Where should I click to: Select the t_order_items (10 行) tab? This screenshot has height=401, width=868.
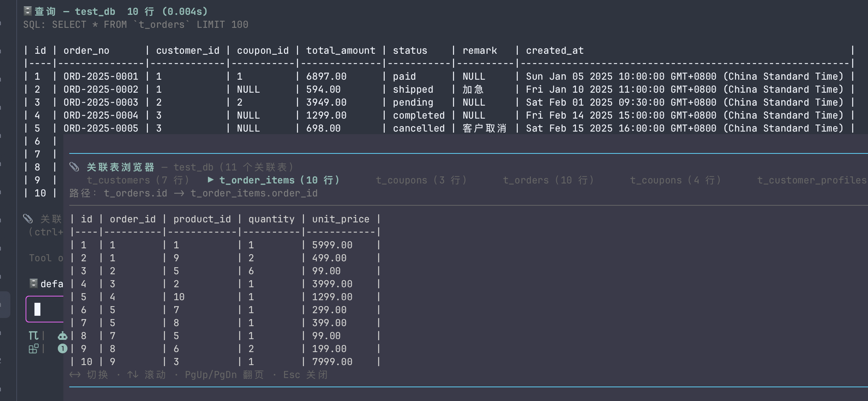coord(279,180)
